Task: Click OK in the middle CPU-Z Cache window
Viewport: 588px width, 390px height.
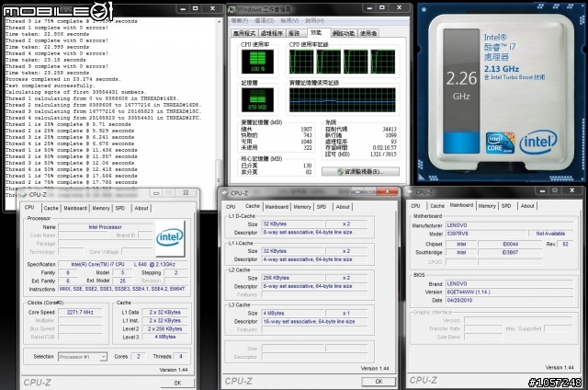Action: (379, 382)
